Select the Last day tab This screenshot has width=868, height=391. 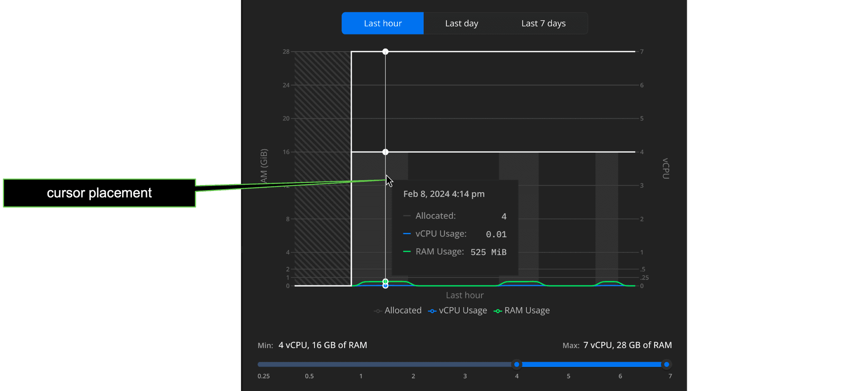tap(461, 24)
